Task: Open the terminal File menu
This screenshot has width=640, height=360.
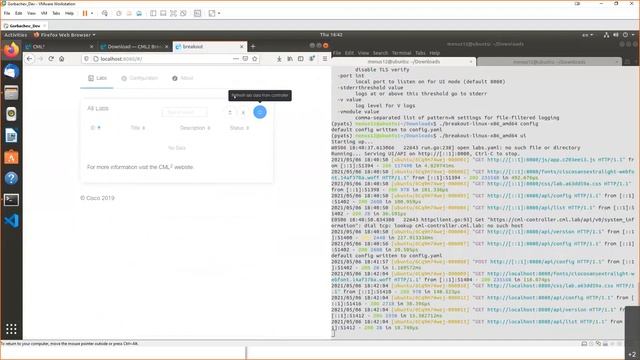Action: (337, 53)
